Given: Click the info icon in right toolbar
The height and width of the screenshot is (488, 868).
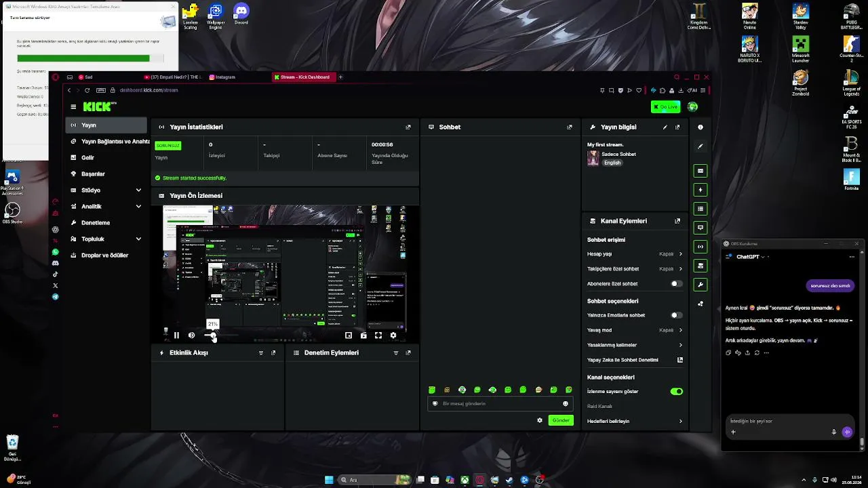Looking at the screenshot, I should 701,127.
